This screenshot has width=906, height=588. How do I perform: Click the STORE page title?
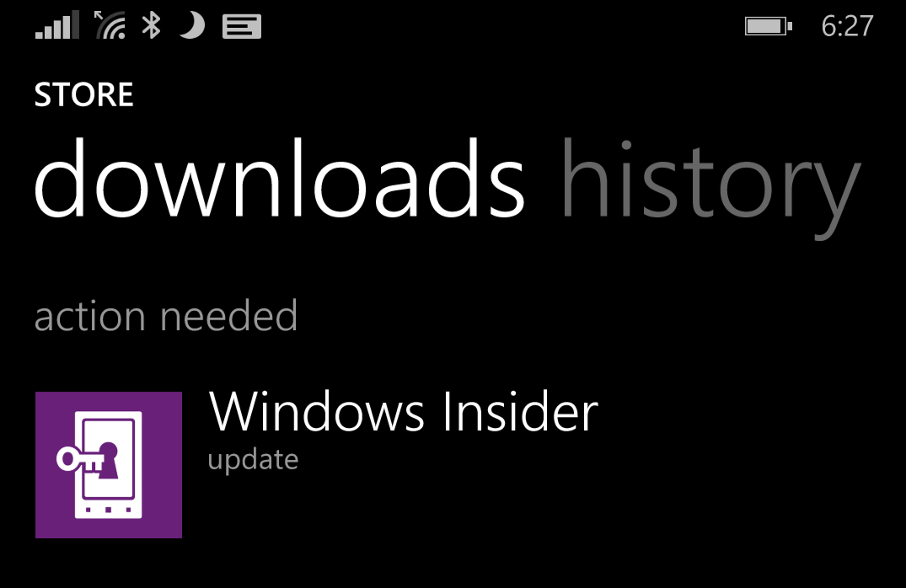coord(83,94)
